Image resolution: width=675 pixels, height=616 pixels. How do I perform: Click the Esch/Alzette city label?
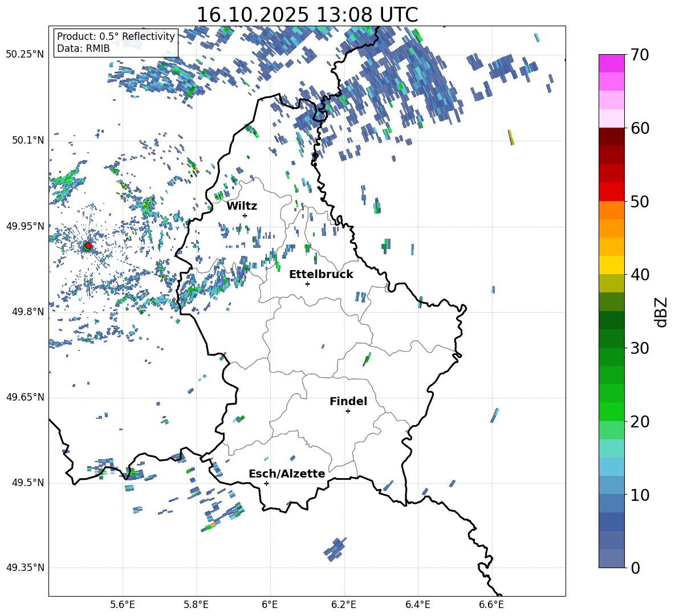[x=287, y=474]
